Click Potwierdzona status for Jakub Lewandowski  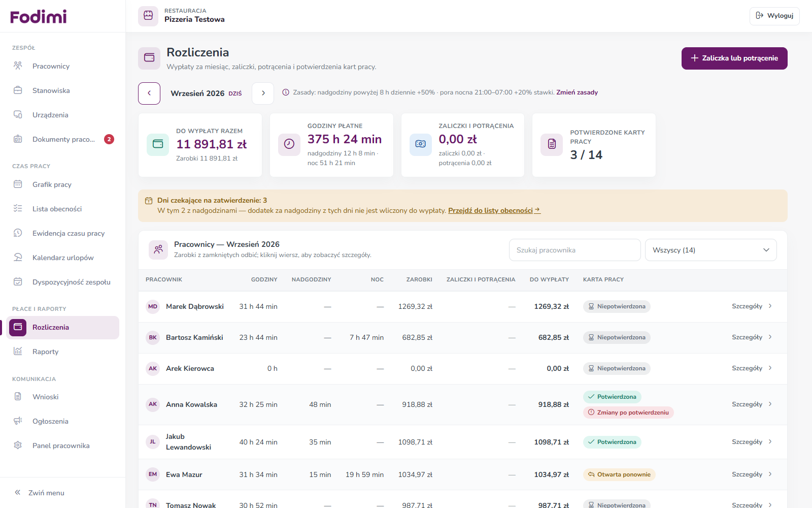tap(612, 442)
